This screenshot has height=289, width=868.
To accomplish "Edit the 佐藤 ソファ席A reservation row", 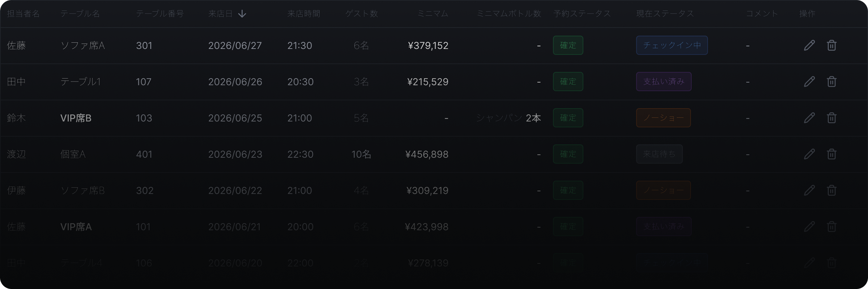I will (x=809, y=46).
